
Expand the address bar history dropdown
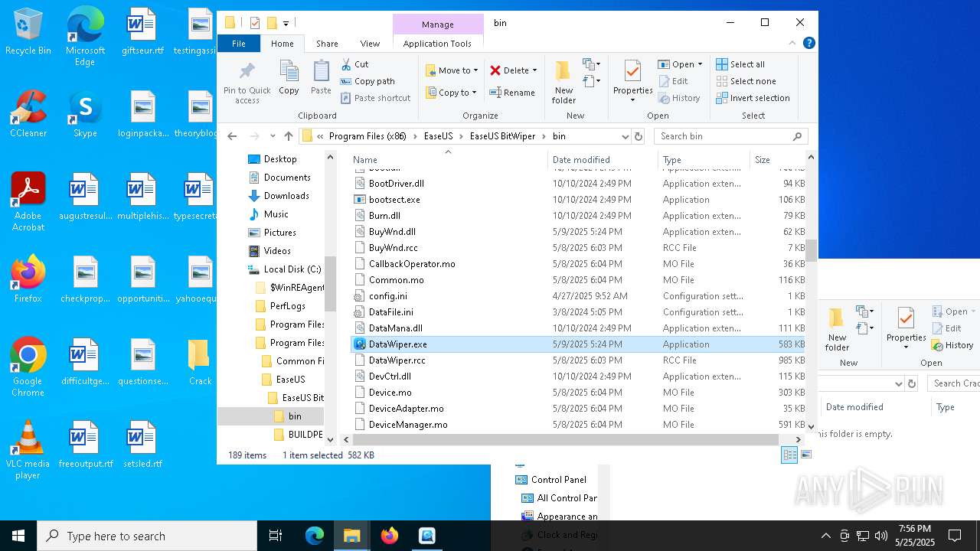(x=625, y=136)
